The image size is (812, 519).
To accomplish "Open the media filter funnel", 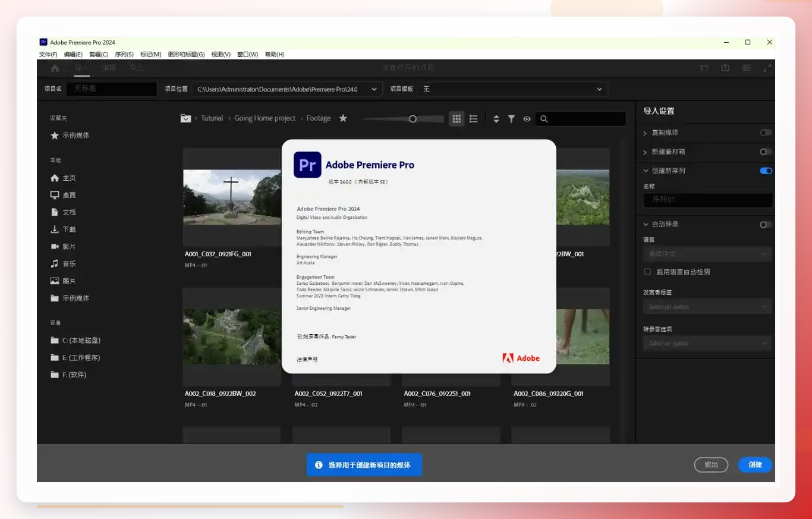I will pyautogui.click(x=511, y=119).
